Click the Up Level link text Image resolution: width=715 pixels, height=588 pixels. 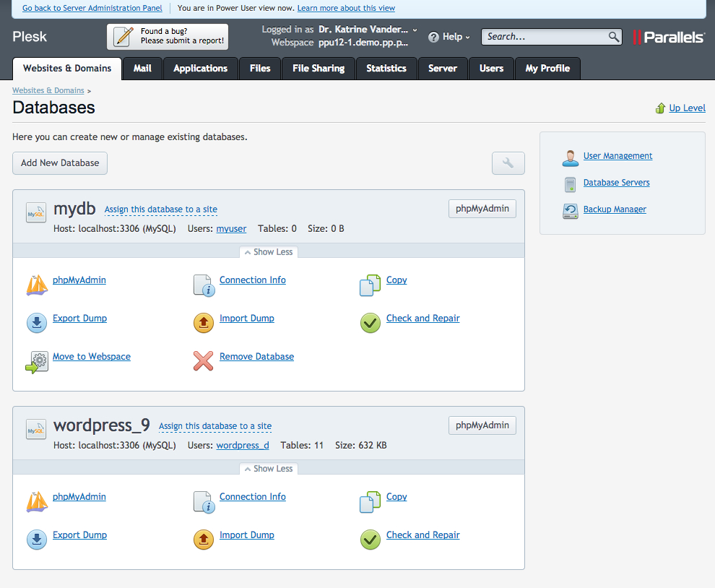pos(687,108)
